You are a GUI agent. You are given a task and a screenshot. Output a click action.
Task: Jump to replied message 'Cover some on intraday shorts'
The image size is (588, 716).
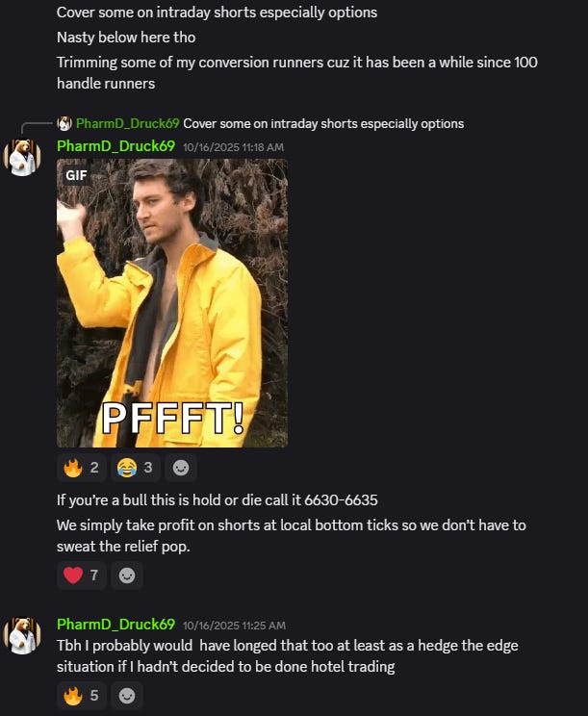(323, 123)
